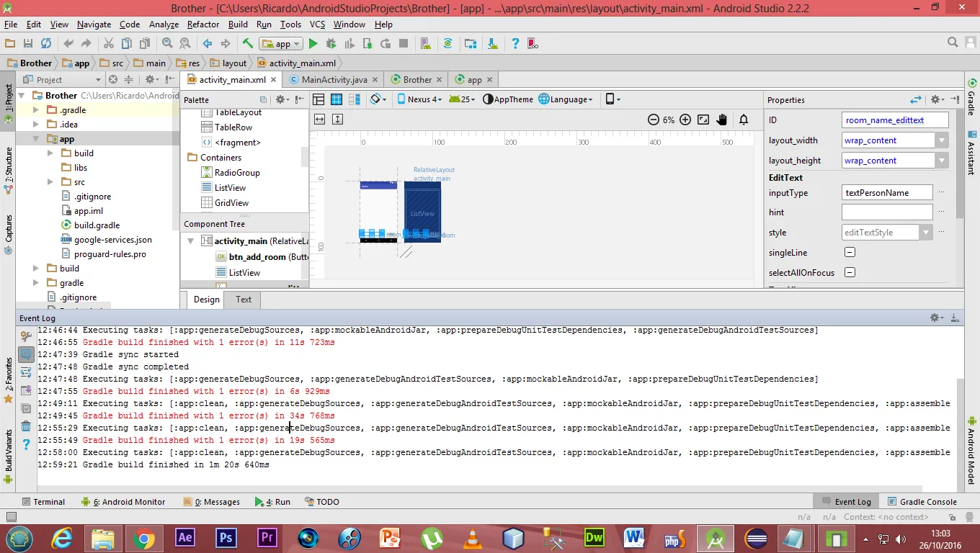The image size is (980, 553).
Task: Zoom in on the layout design
Action: 685,120
